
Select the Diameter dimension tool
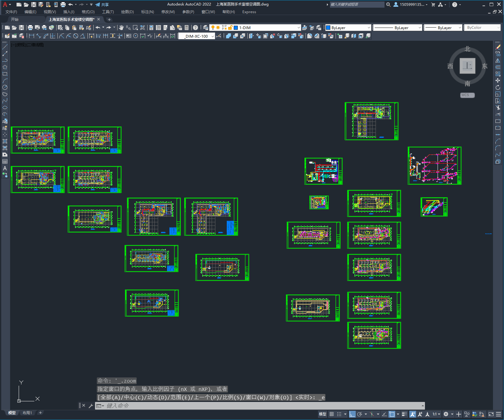coord(76,36)
